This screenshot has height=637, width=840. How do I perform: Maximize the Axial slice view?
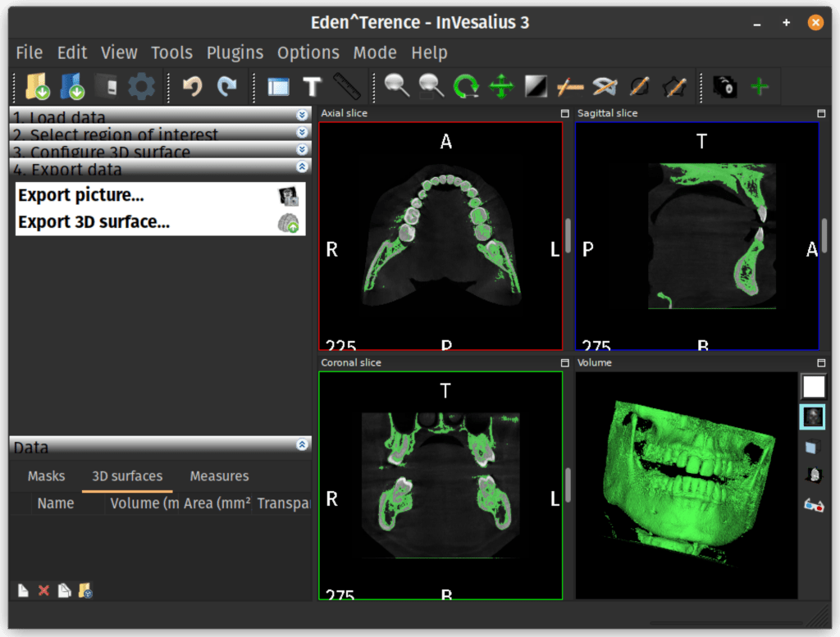(564, 113)
